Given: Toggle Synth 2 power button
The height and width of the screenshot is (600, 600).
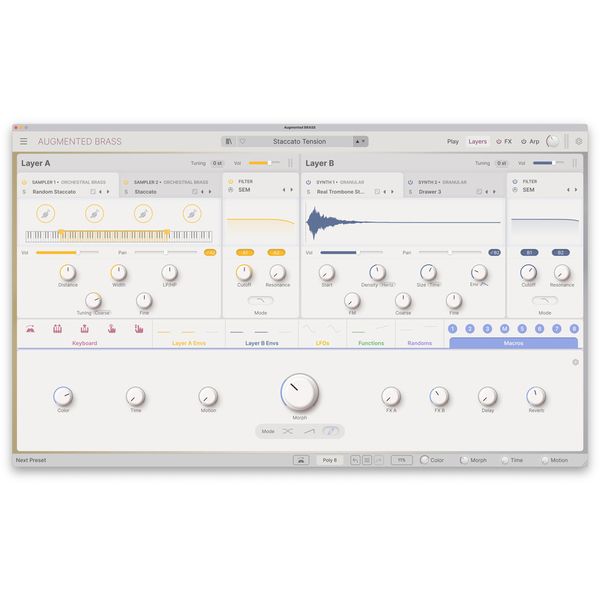Looking at the screenshot, I should pyautogui.click(x=410, y=183).
